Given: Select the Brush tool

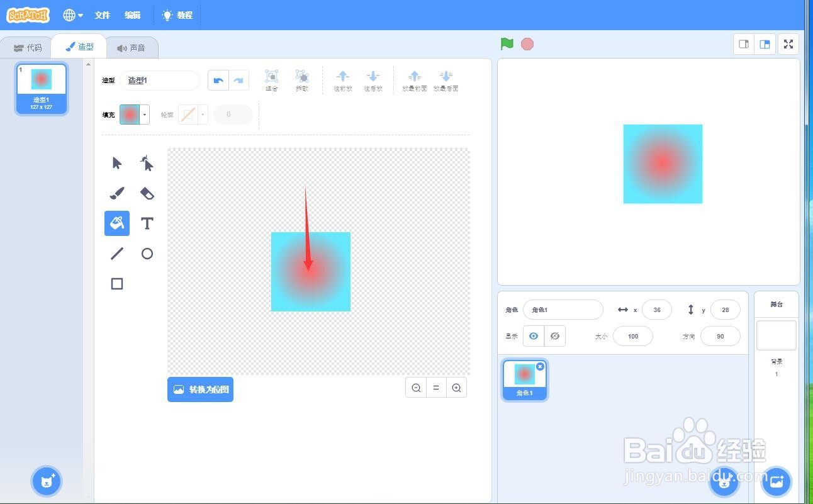Looking at the screenshot, I should point(117,193).
